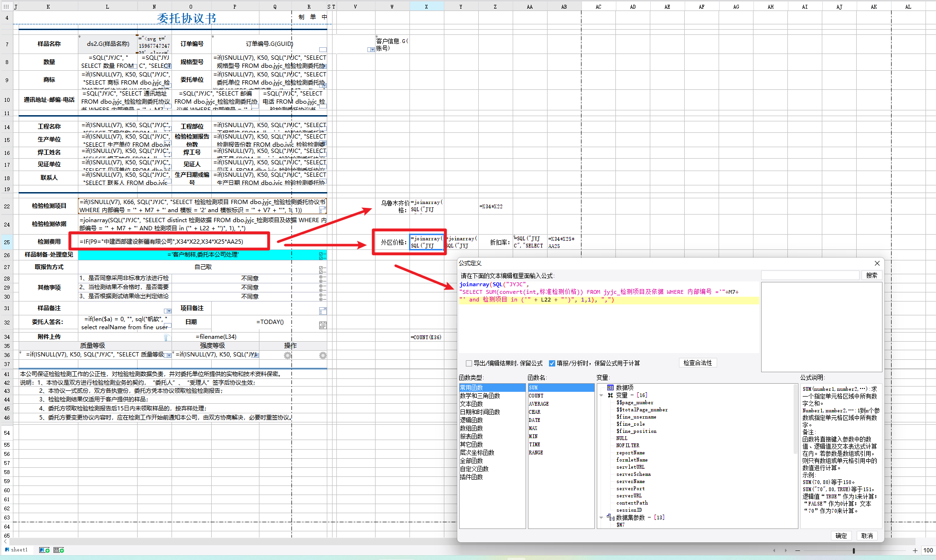Click the add new polymerized sheet icon
Image resolution: width=936 pixels, height=560 pixels.
coord(59,550)
